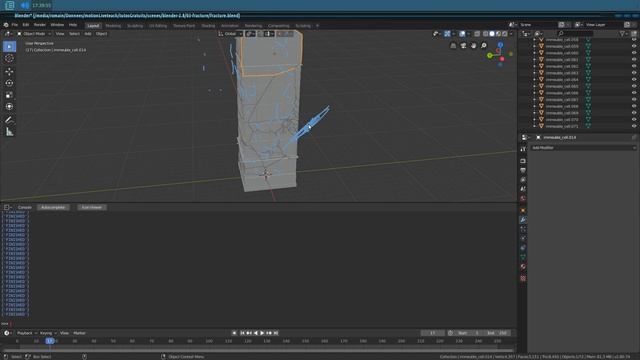Screen dimensions: 640x360
Task: Click the End frame field in timeline
Action: pyautogui.click(x=497, y=333)
